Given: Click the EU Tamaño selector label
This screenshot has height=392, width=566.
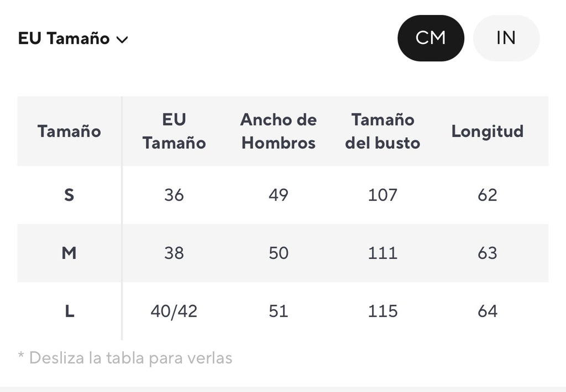Looking at the screenshot, I should 64,38.
